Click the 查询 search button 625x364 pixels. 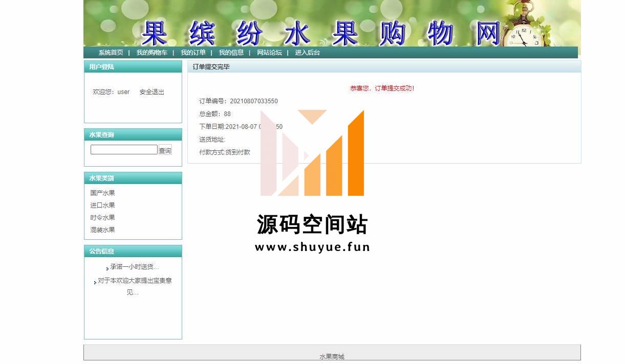165,150
